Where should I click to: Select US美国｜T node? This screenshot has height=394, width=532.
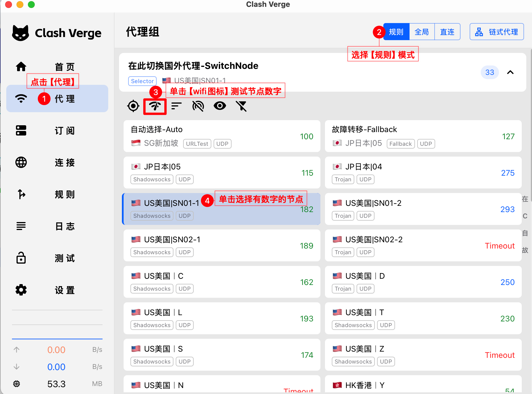[423, 318]
